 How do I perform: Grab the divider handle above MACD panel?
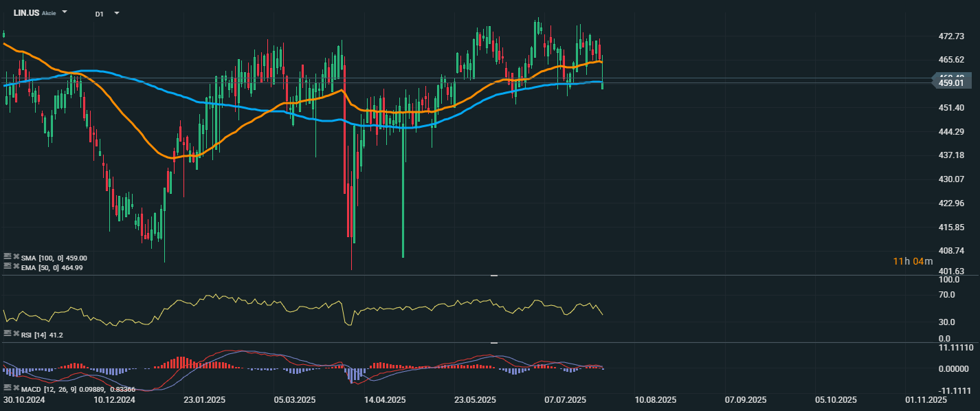click(493, 342)
